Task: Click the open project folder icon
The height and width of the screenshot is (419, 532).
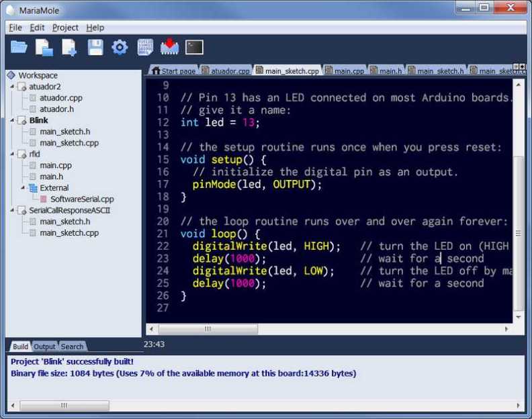Action: click(19, 47)
